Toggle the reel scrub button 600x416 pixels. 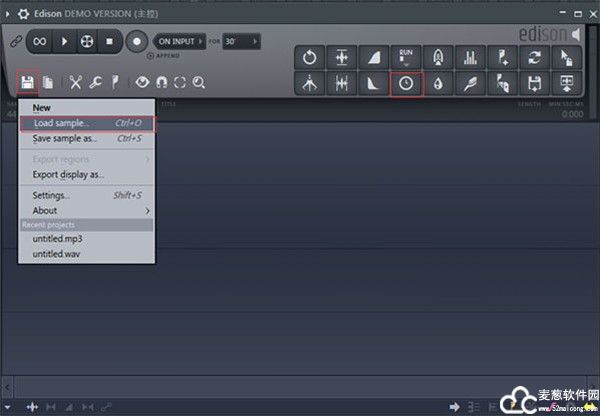[x=87, y=41]
